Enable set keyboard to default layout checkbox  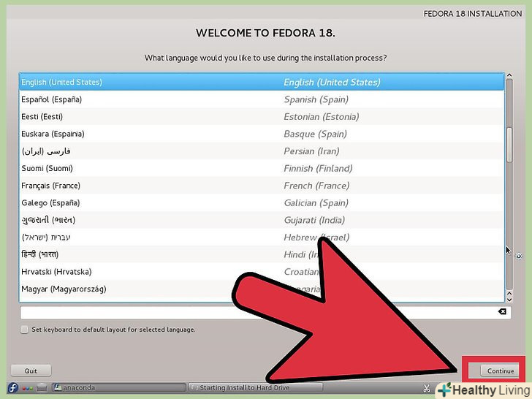click(24, 330)
